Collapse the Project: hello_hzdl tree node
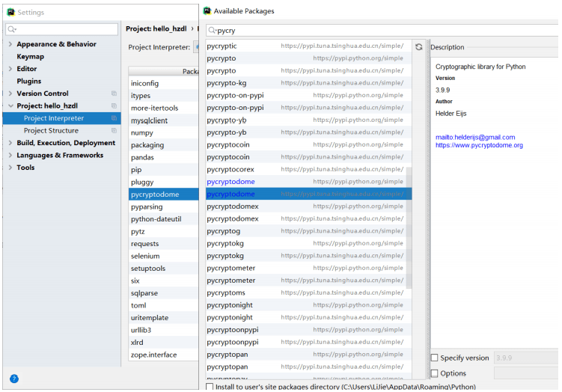562x392 pixels. click(10, 106)
